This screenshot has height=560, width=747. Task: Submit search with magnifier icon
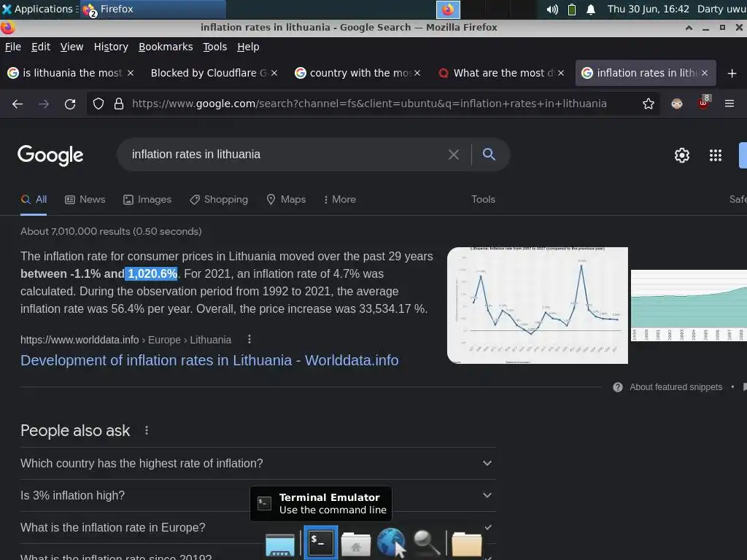point(489,155)
